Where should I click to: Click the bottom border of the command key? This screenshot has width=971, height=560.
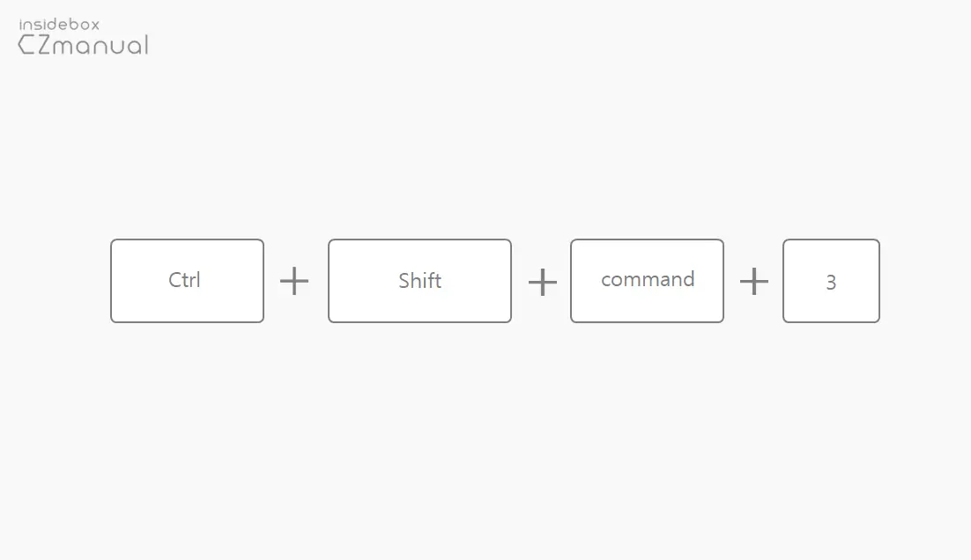[x=647, y=322]
